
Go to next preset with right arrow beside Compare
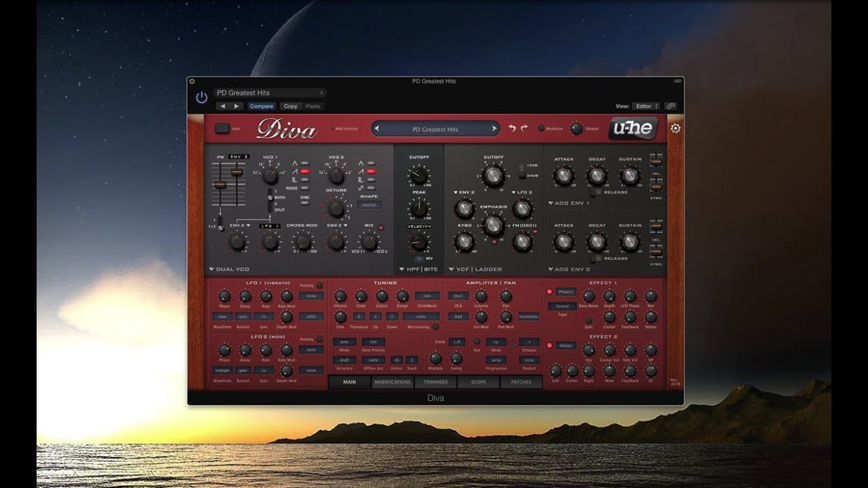(237, 106)
